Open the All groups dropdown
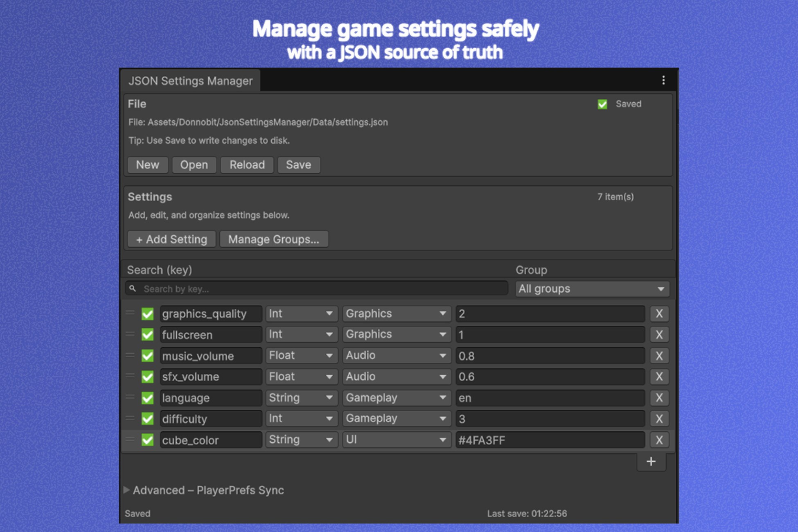Viewport: 798px width, 532px height. click(x=591, y=289)
